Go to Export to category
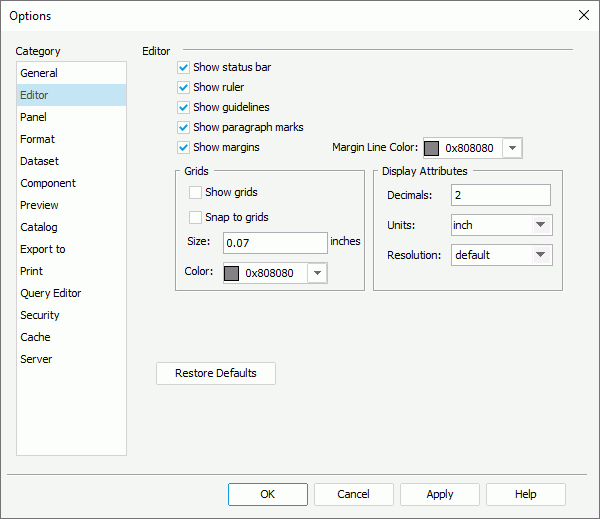The image size is (600, 519). coord(71,249)
